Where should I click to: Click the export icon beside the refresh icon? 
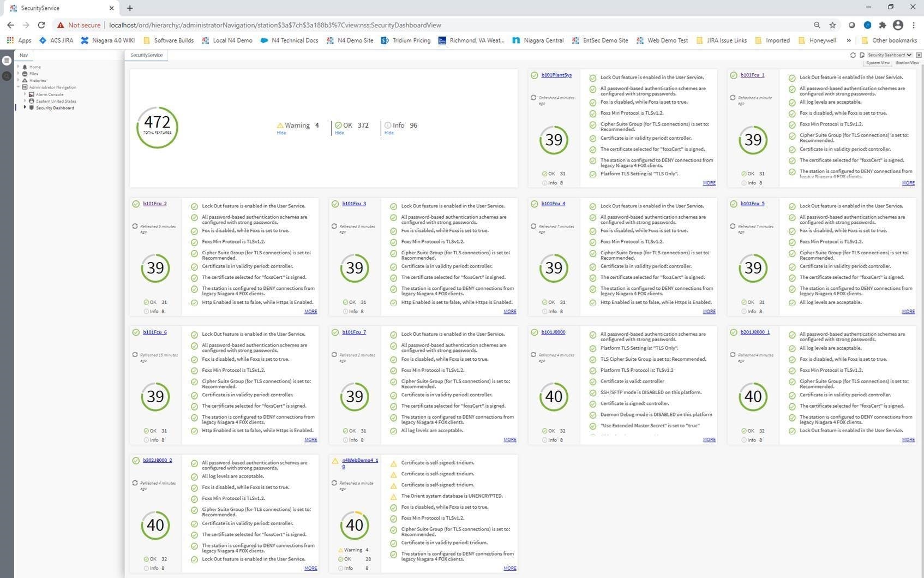[x=862, y=55]
